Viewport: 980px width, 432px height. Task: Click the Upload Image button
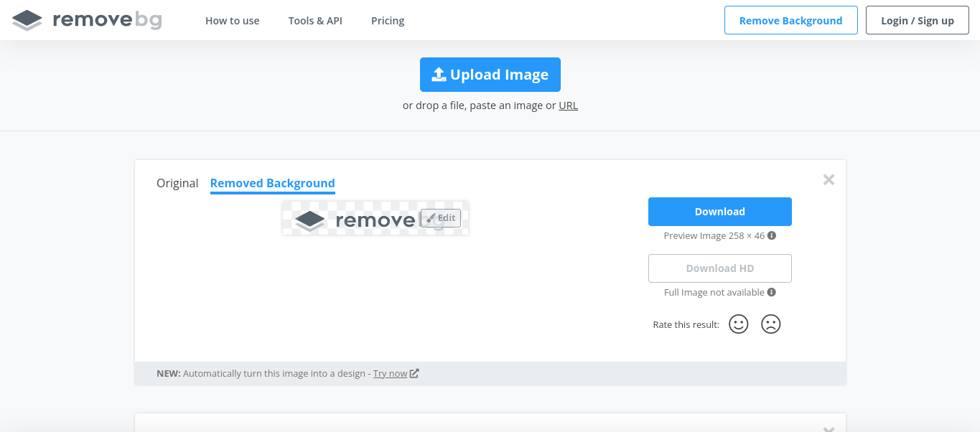coord(490,75)
